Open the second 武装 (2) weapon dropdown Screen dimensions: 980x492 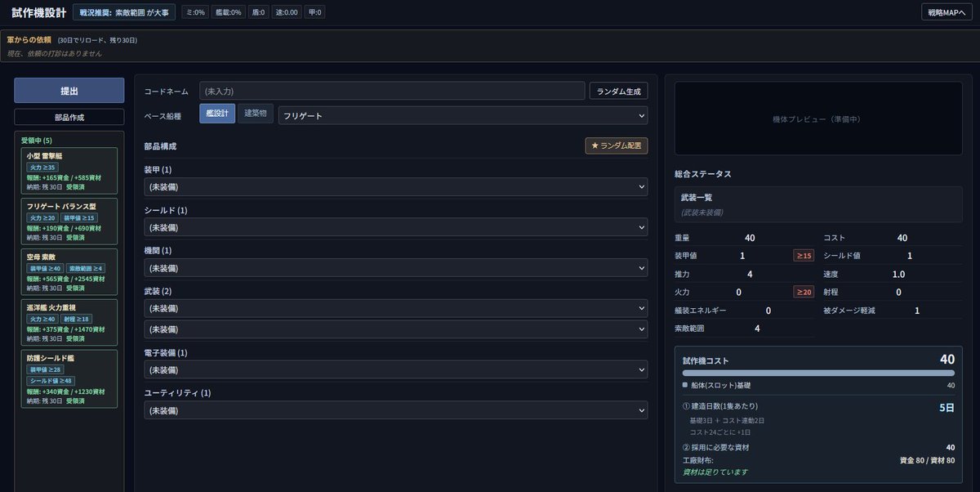396,329
